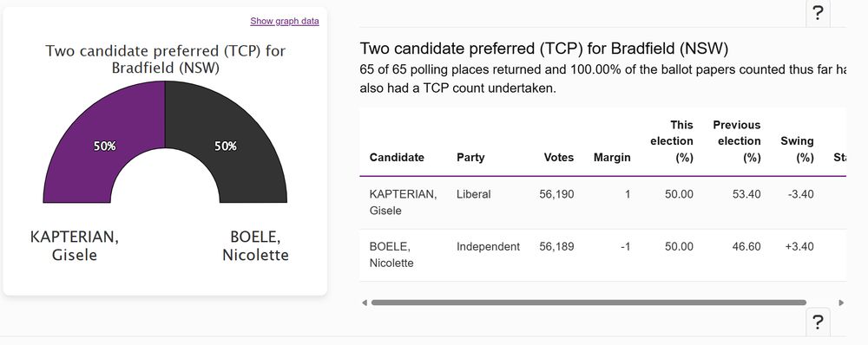Click the table's right scroll arrow

click(x=841, y=303)
